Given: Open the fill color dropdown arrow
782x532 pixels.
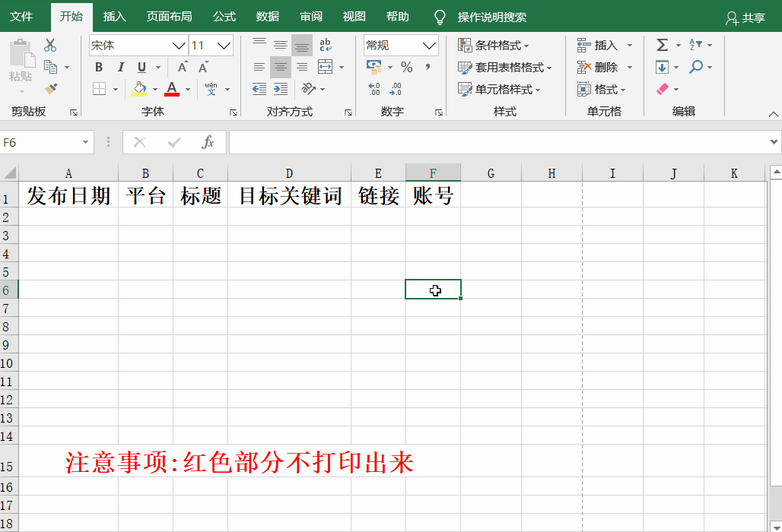Looking at the screenshot, I should [155, 89].
